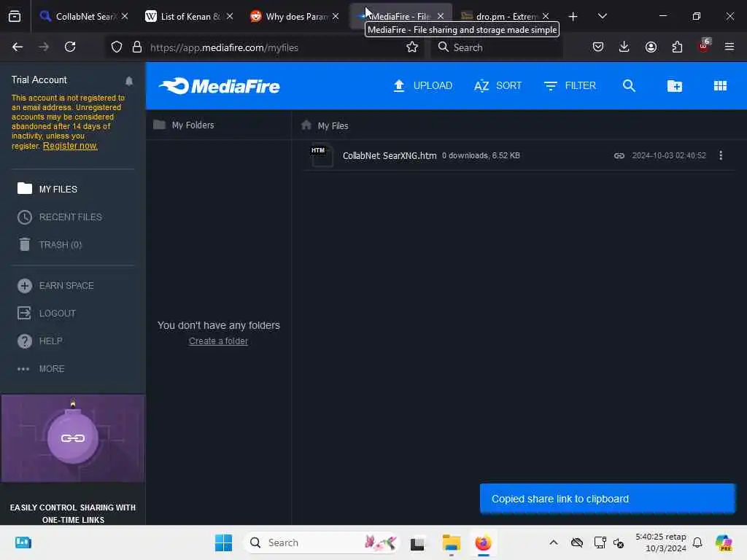This screenshot has width=747, height=560.
Task: Open RECENT FILES in sidebar
Action: point(60,217)
